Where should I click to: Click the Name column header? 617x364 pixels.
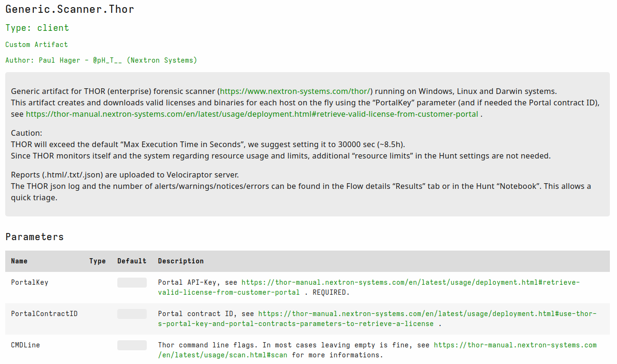point(19,261)
